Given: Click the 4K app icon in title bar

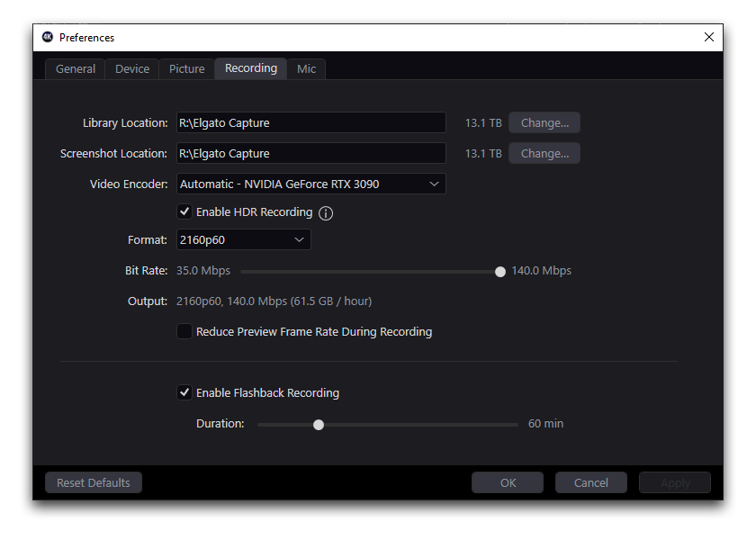Looking at the screenshot, I should click(48, 37).
